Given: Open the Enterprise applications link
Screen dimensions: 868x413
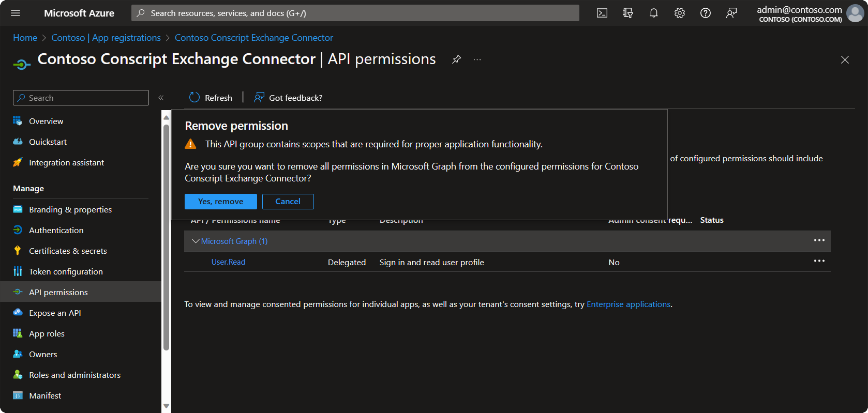Looking at the screenshot, I should (628, 304).
